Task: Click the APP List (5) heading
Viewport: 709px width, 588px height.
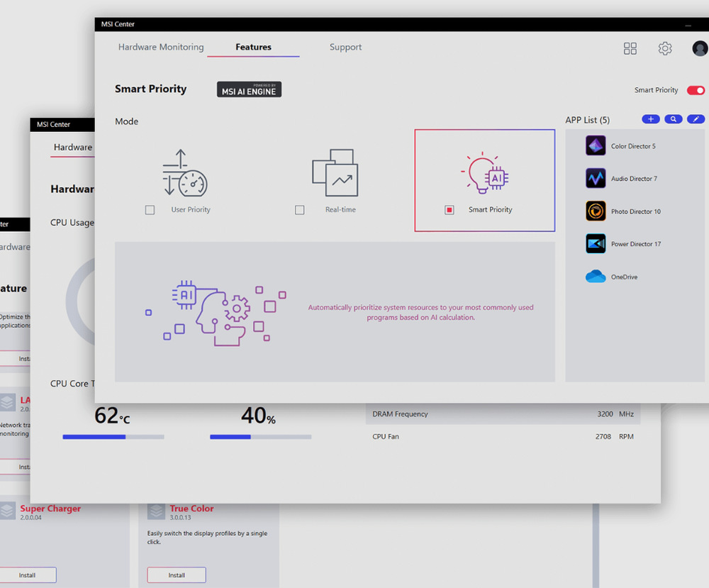Action: [x=587, y=120]
